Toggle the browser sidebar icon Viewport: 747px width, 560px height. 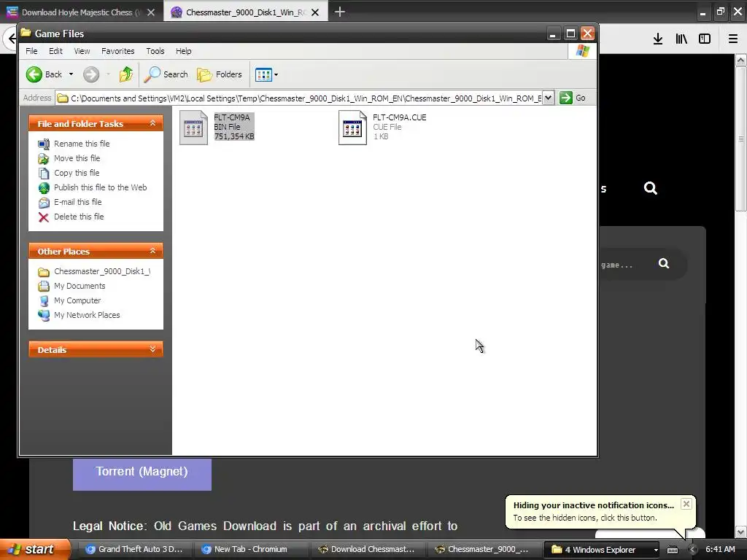coord(705,39)
